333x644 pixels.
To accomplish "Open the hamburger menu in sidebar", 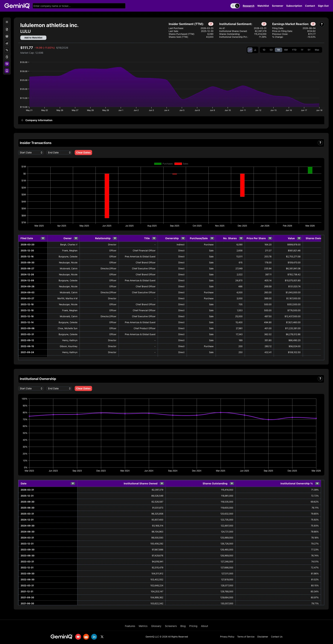I will coord(7,22).
